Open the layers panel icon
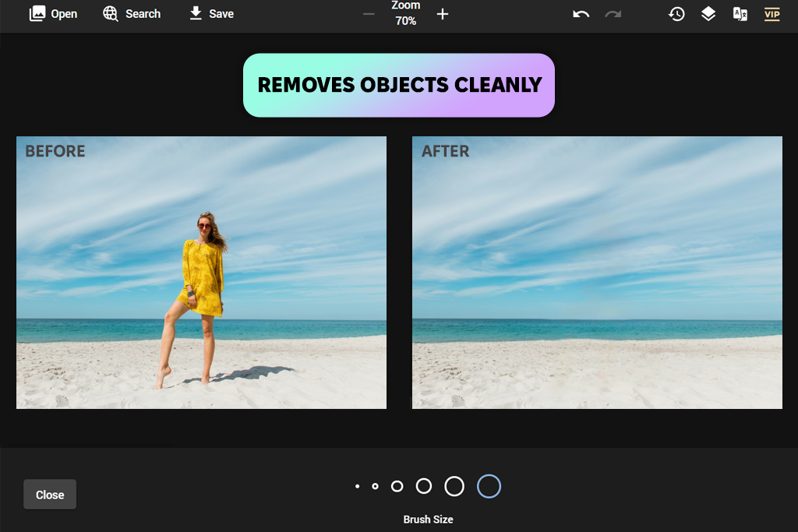 pos(708,14)
